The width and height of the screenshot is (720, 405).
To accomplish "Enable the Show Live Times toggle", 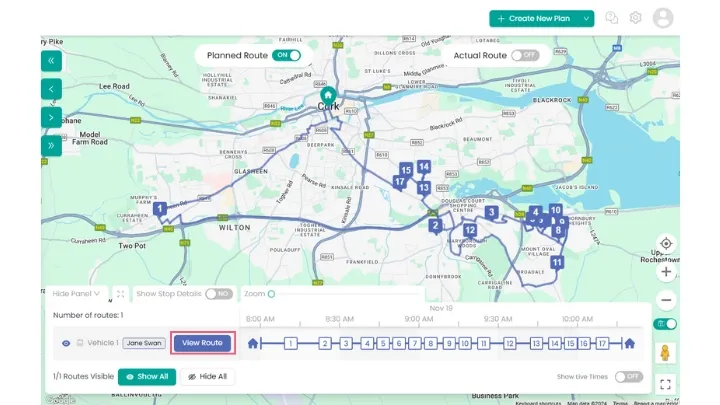I will [x=628, y=377].
